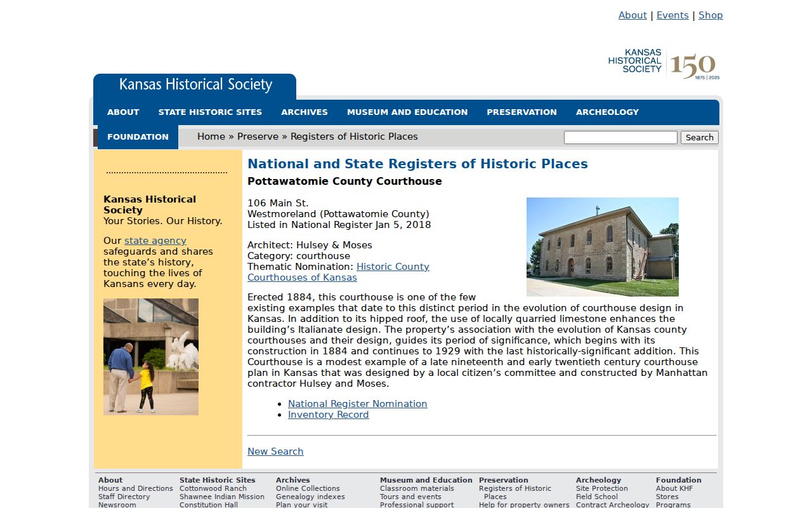Click the Search button
The height and width of the screenshot is (508, 812).
click(699, 137)
